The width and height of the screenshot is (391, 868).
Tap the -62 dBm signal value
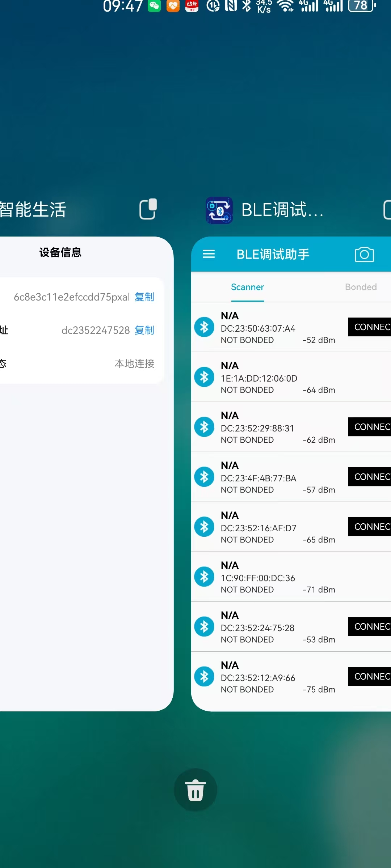(319, 440)
